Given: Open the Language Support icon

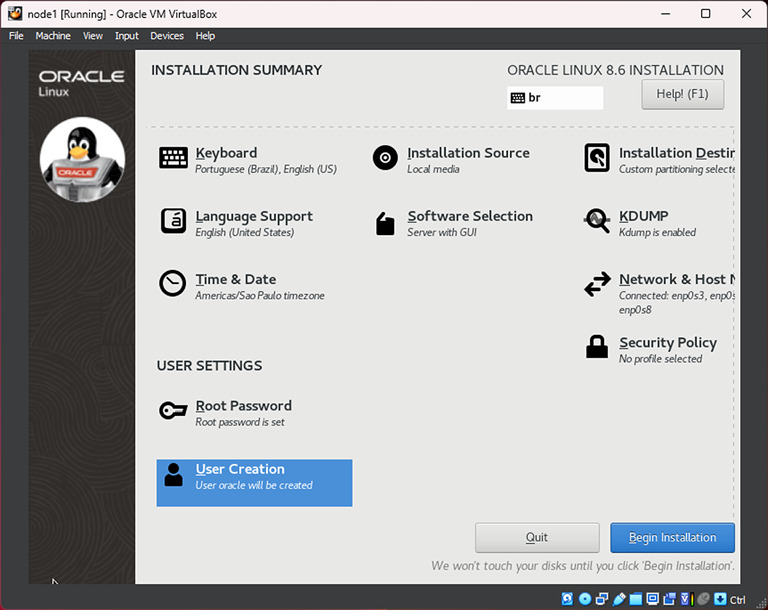Looking at the screenshot, I should (x=173, y=221).
